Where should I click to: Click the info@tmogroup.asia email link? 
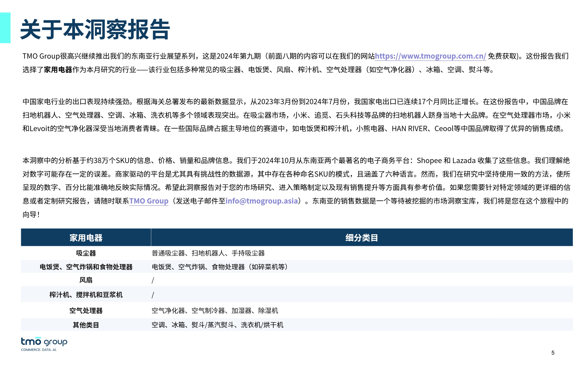click(x=262, y=201)
